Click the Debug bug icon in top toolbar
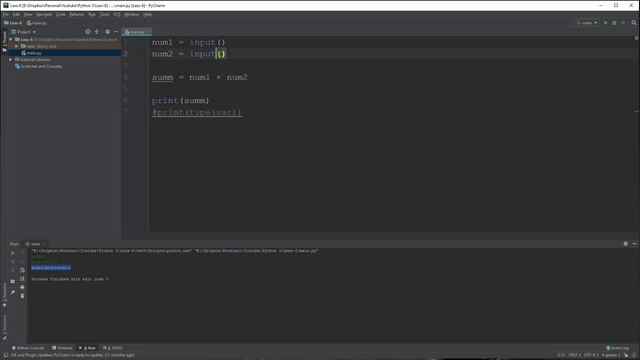 click(614, 23)
